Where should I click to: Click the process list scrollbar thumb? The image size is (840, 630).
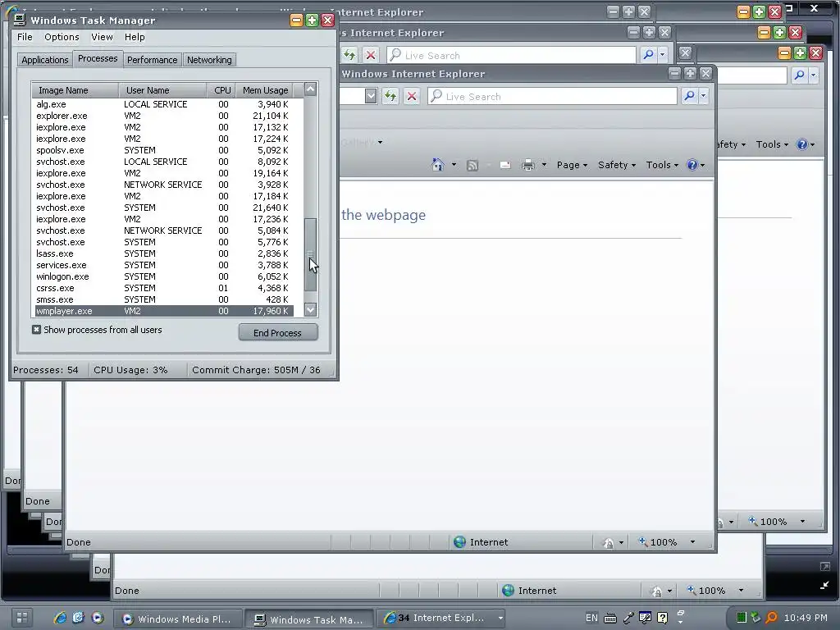[x=311, y=254]
